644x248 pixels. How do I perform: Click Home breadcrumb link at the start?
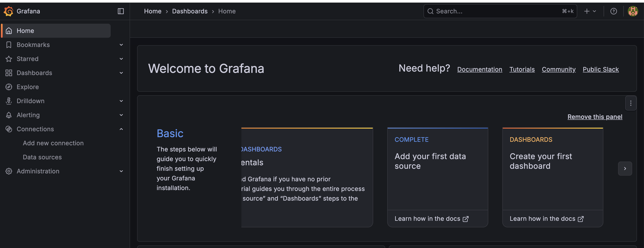(x=153, y=11)
